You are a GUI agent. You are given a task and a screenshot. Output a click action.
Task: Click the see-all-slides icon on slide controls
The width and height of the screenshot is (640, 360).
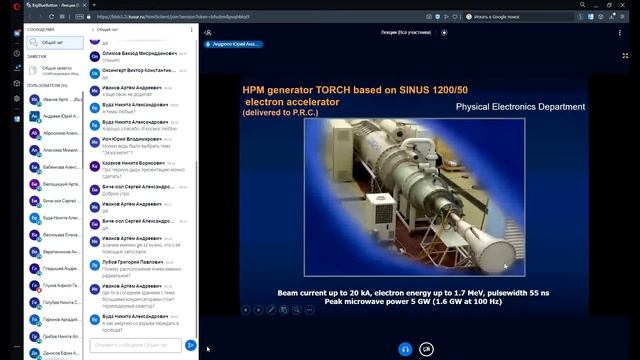284,310
